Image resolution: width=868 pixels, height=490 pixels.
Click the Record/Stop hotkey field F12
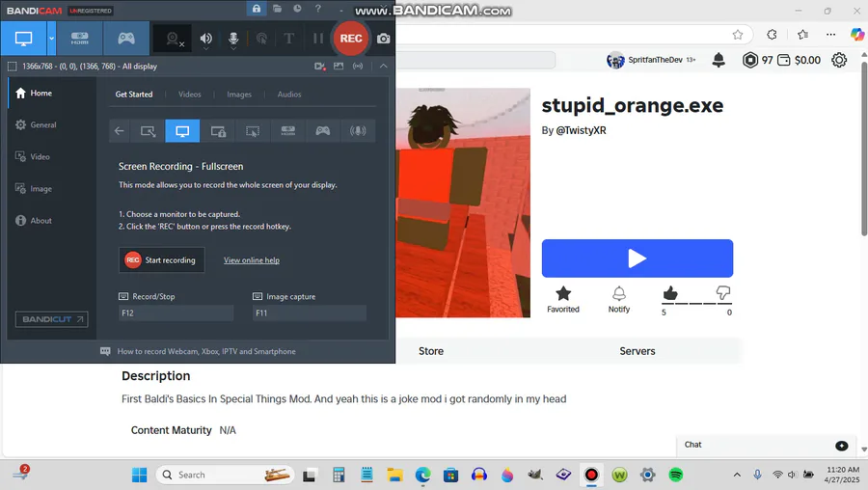tap(176, 313)
